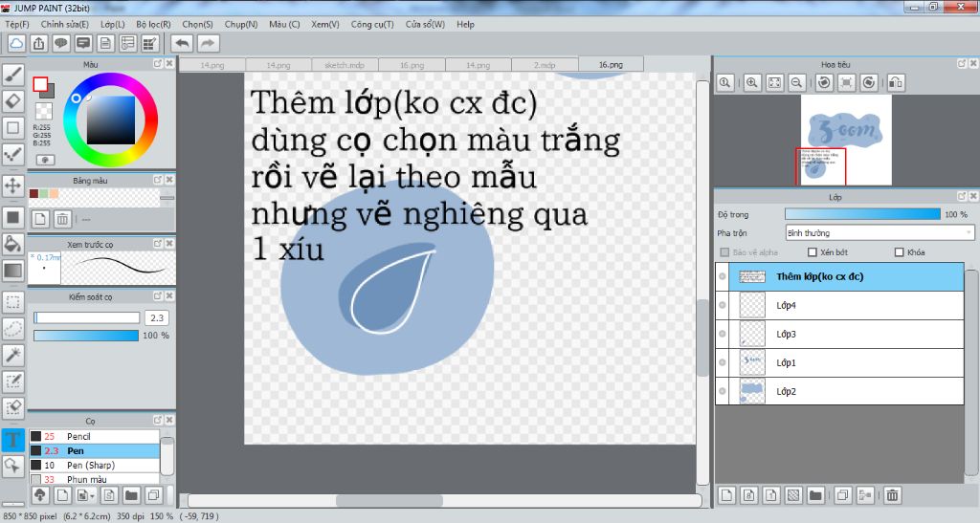This screenshot has height=523, width=980.
Task: Switch to the 2.mdp tab
Action: point(545,65)
